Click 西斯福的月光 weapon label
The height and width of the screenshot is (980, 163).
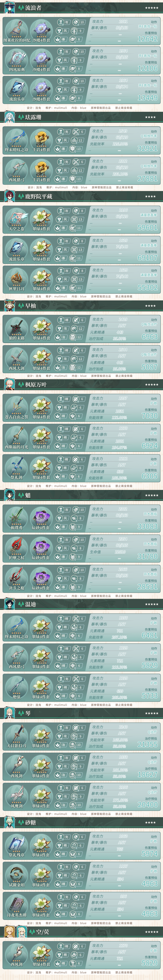point(16,447)
